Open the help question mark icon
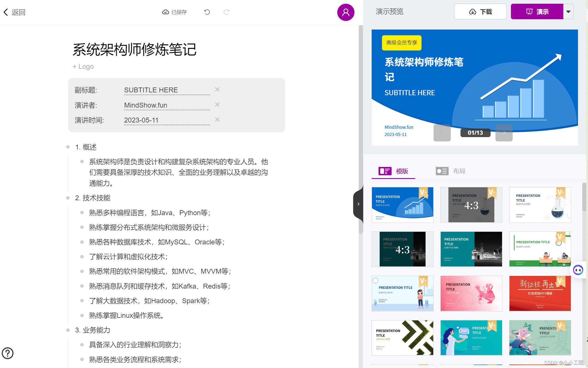Viewport: 588px width, 368px height. pos(8,353)
